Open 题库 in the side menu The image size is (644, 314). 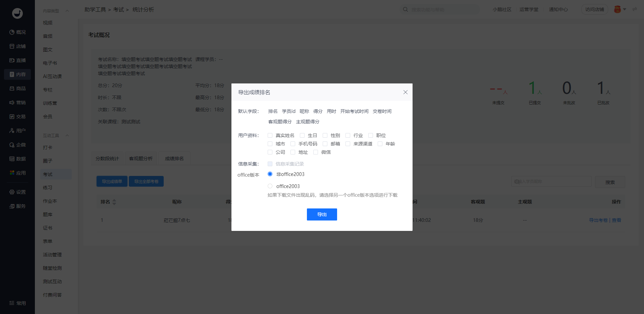click(48, 214)
